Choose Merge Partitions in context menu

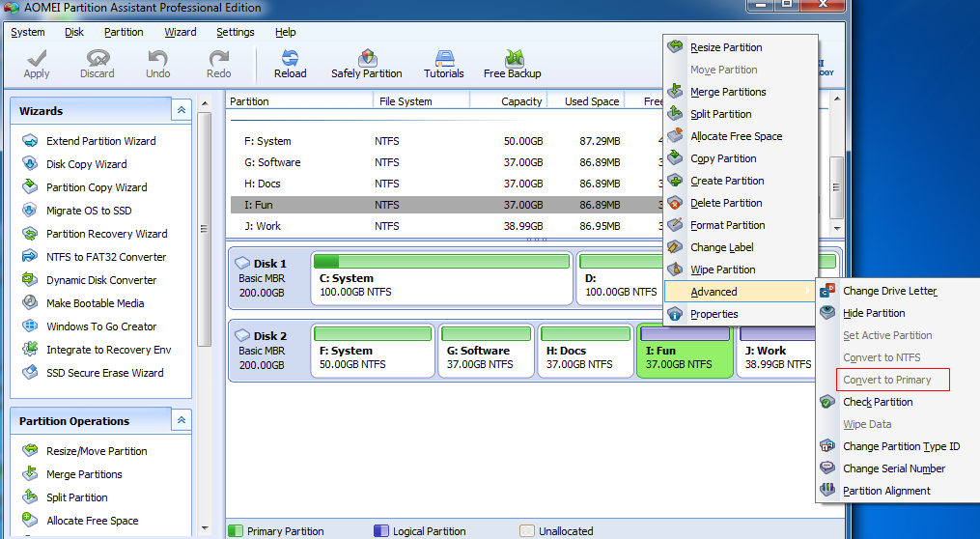pyautogui.click(x=741, y=92)
